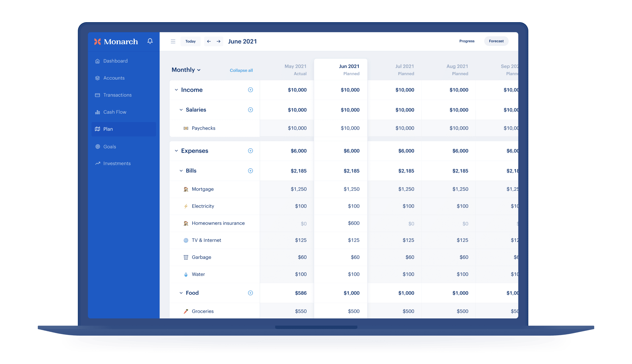Click the Monarch logo icon
This screenshot has height=364, width=632.
point(97,42)
